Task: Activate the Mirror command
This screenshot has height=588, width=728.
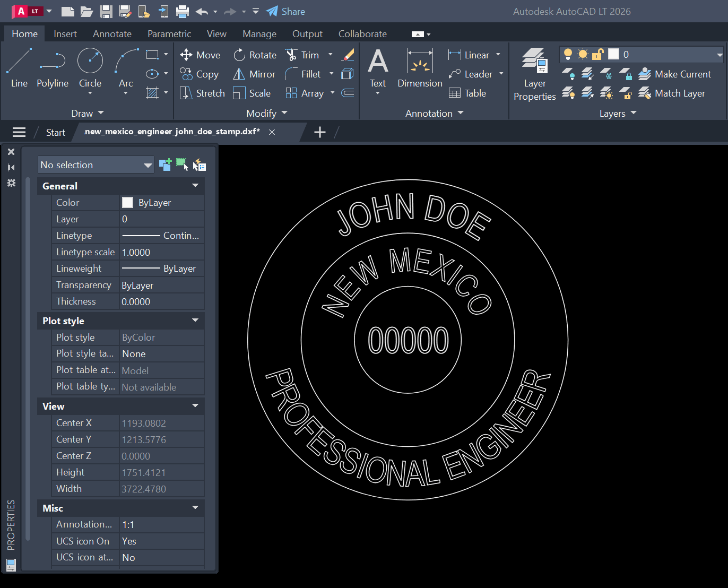Action: (254, 74)
